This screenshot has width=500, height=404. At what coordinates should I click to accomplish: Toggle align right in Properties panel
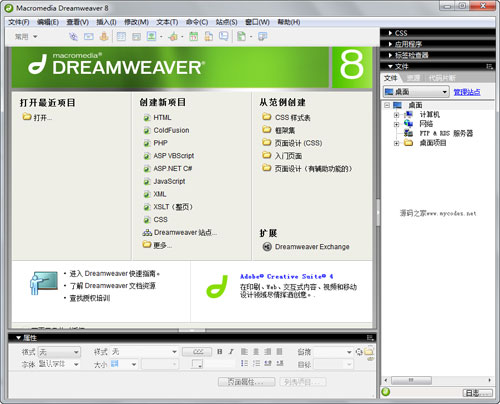268,351
